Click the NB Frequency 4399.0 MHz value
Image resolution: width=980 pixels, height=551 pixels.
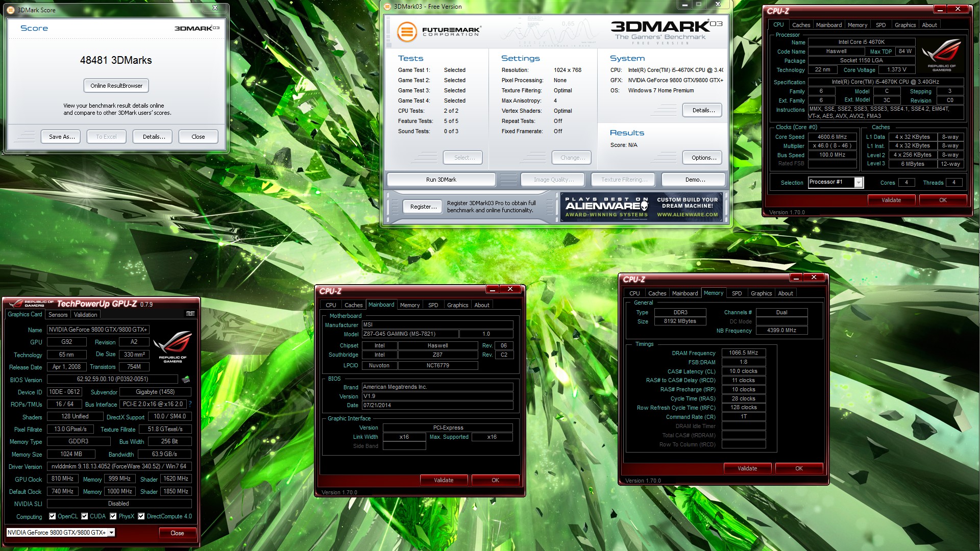click(x=781, y=330)
